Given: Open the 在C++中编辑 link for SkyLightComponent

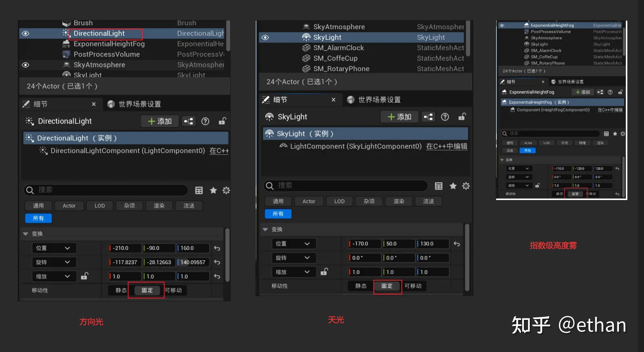Looking at the screenshot, I should coord(446,146).
